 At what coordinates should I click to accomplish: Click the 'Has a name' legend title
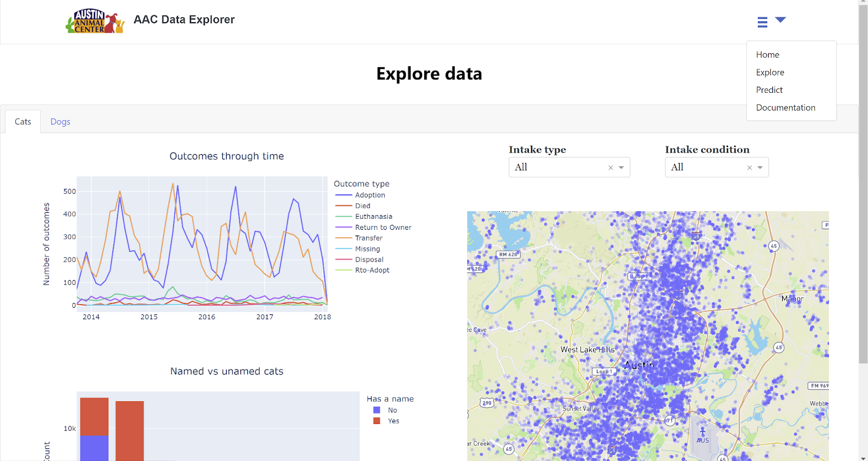(x=390, y=399)
